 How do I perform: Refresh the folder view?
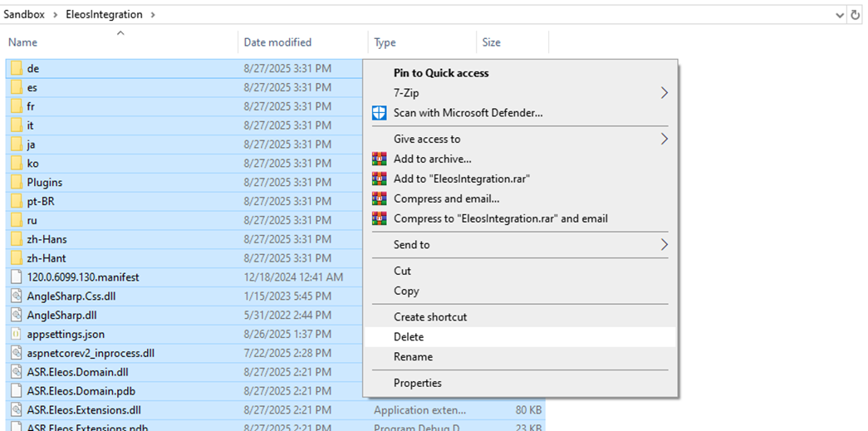(x=856, y=15)
